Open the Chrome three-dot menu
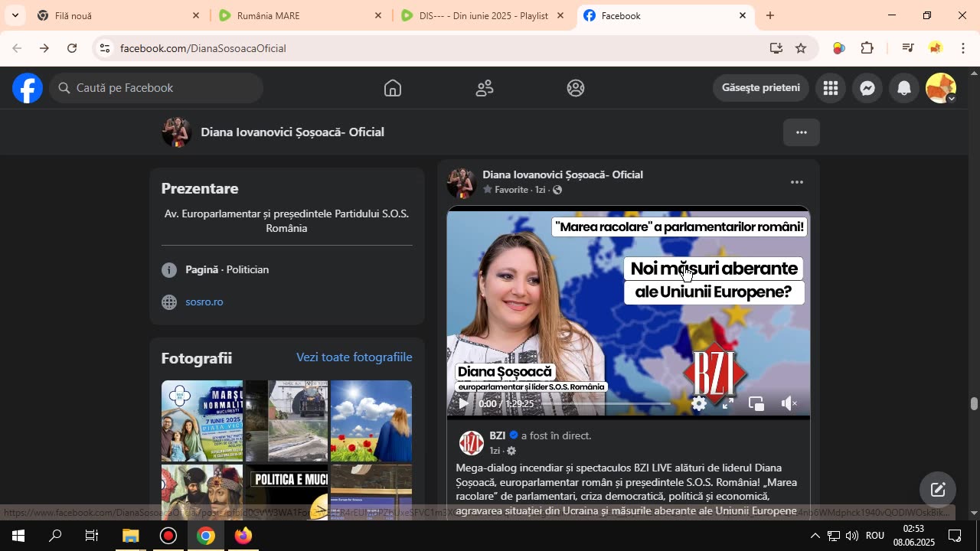This screenshot has width=980, height=551. click(963, 48)
